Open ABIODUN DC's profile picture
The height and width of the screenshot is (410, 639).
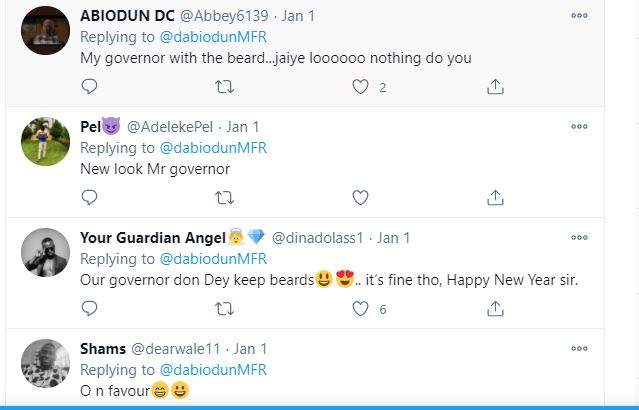pos(45,30)
